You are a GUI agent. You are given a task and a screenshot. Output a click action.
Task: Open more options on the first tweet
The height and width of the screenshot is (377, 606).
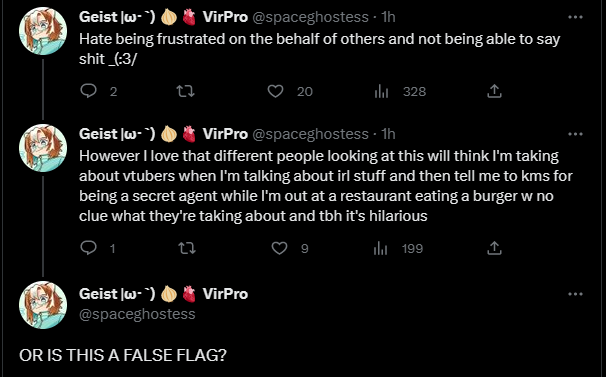click(575, 17)
